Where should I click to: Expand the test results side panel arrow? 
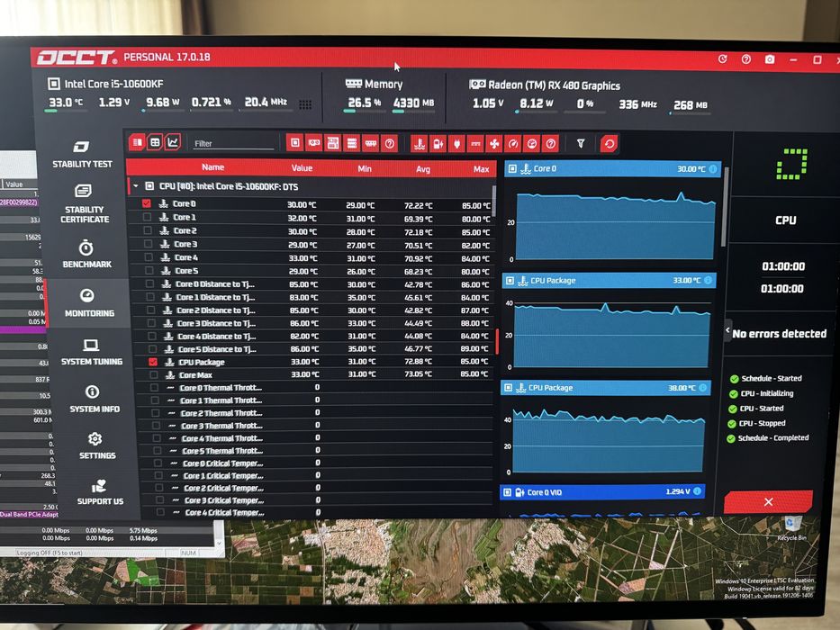tap(727, 330)
